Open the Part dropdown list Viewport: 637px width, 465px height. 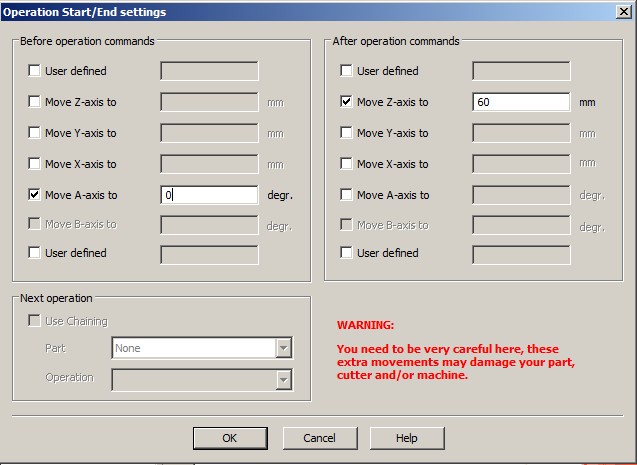283,348
